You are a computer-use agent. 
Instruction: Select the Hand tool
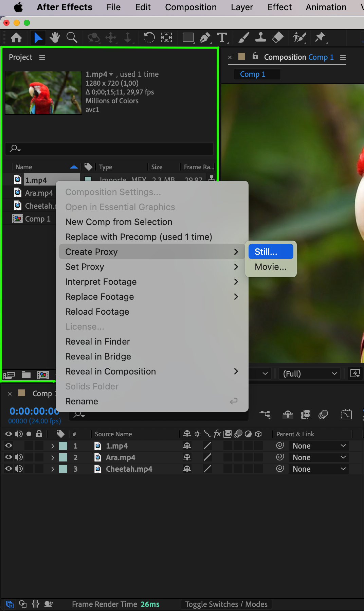coord(54,37)
